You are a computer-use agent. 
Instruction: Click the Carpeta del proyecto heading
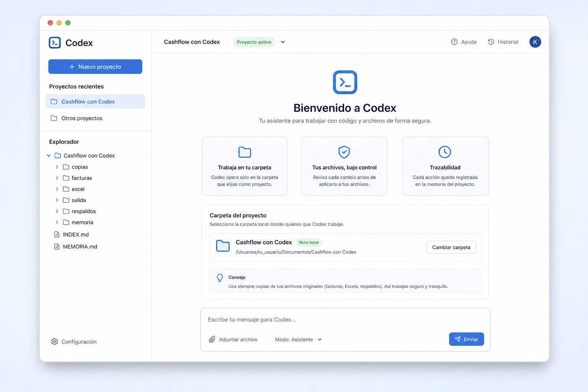click(x=238, y=216)
